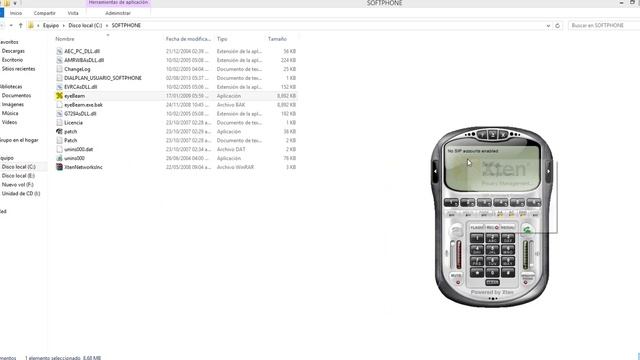Sort by Tamaño column header
The width and height of the screenshot is (640, 360).
tap(277, 39)
